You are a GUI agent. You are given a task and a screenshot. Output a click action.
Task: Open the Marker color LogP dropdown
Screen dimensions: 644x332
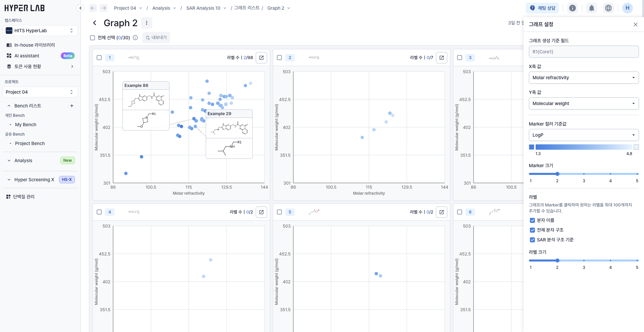click(x=583, y=135)
